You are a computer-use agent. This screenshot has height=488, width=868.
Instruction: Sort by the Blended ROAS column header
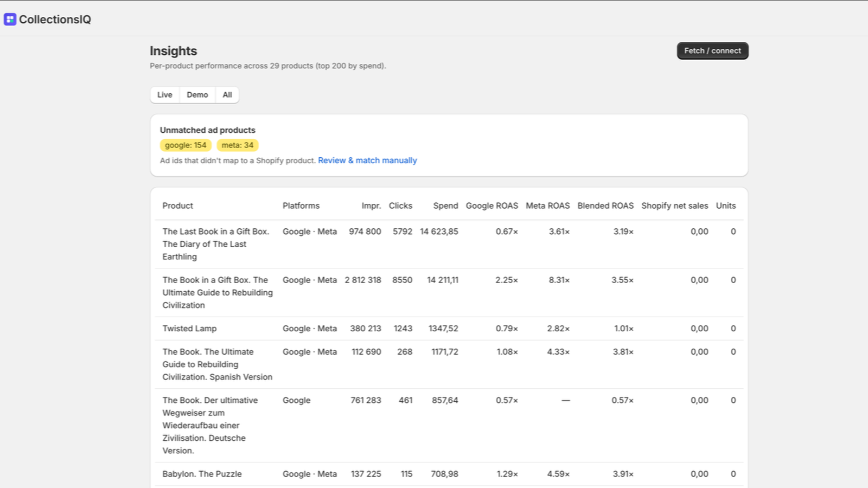tap(605, 206)
